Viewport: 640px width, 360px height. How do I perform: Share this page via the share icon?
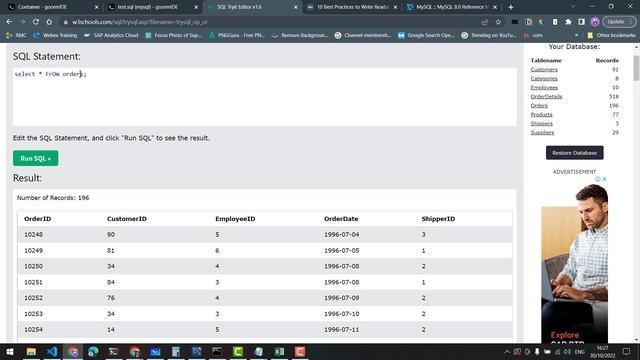tap(485, 22)
